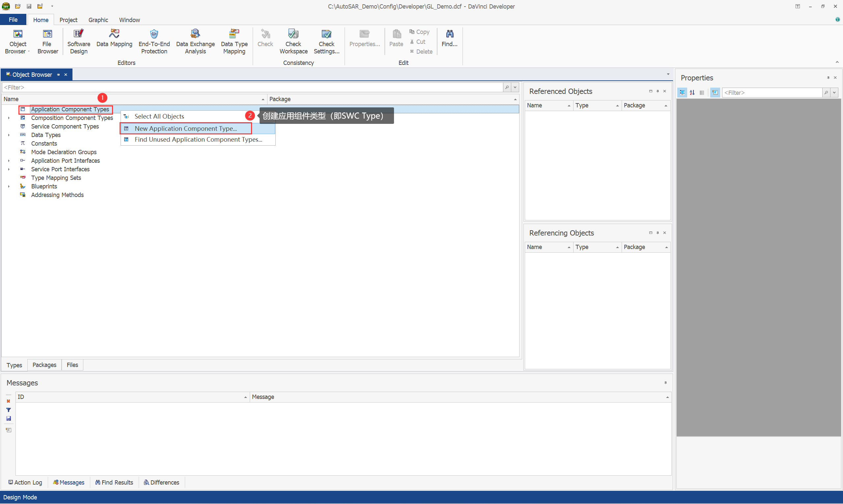
Task: Select New Application Component Type menu entry
Action: point(185,129)
